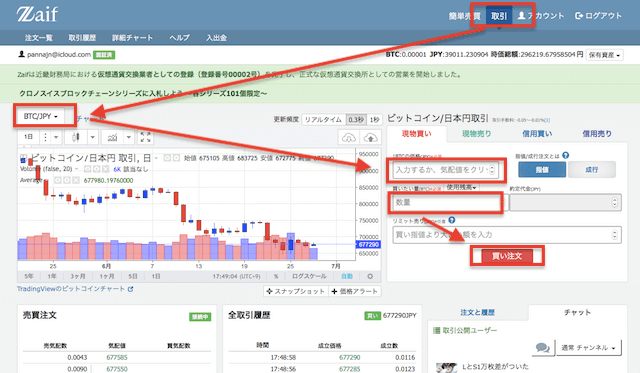This screenshot has height=373, width=640.
Task: Click the 1BTC price input field
Action: [x=445, y=170]
